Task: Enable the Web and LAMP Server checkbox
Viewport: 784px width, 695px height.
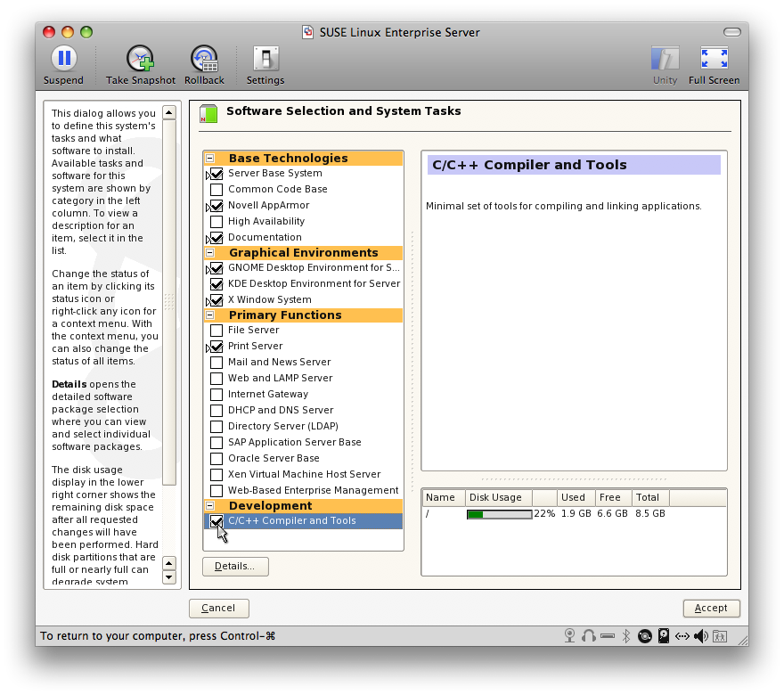Action: (x=216, y=379)
